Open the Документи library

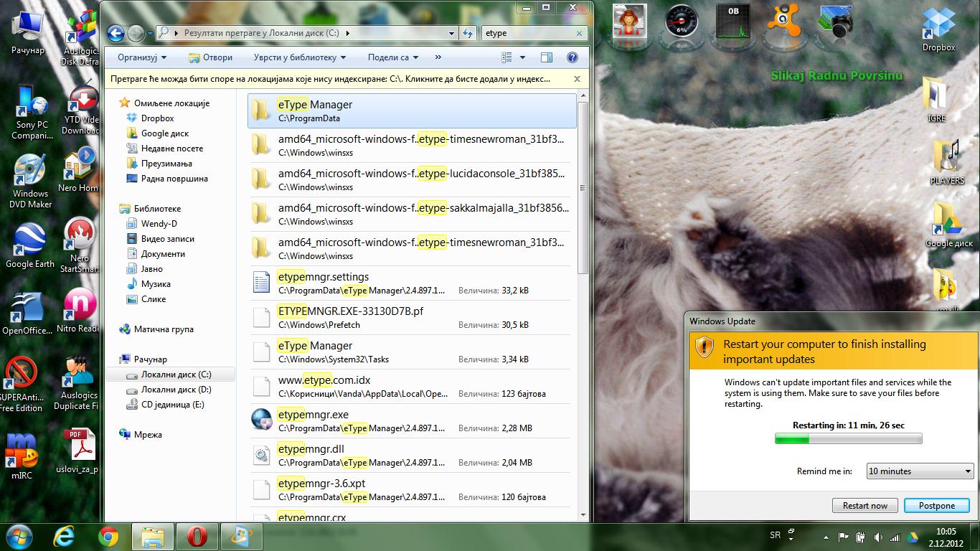click(x=163, y=254)
